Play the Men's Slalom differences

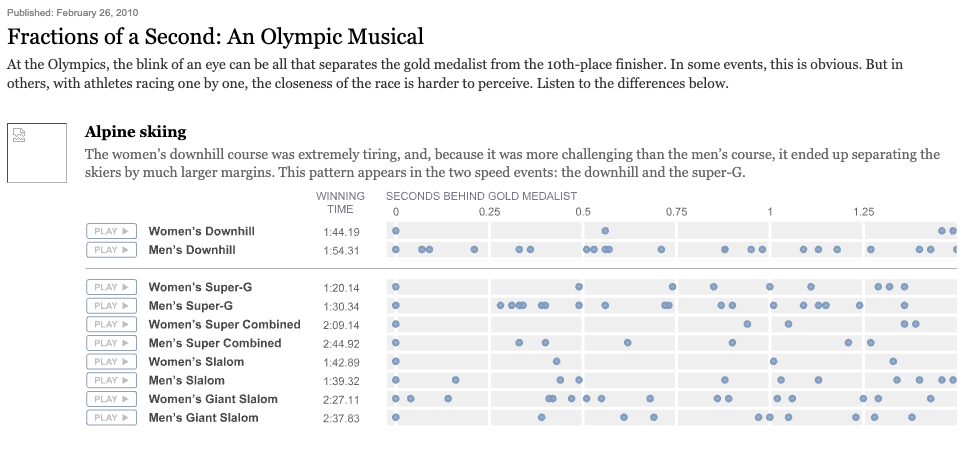pyautogui.click(x=111, y=380)
